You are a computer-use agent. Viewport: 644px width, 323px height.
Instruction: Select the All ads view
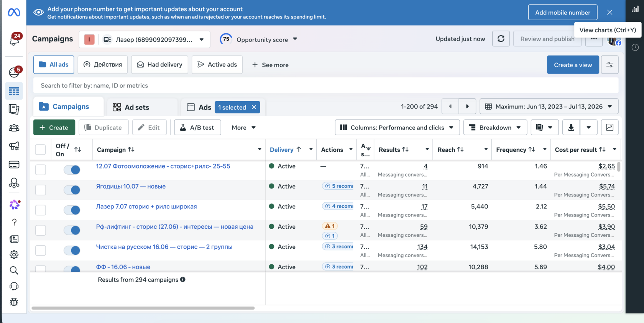pos(53,64)
